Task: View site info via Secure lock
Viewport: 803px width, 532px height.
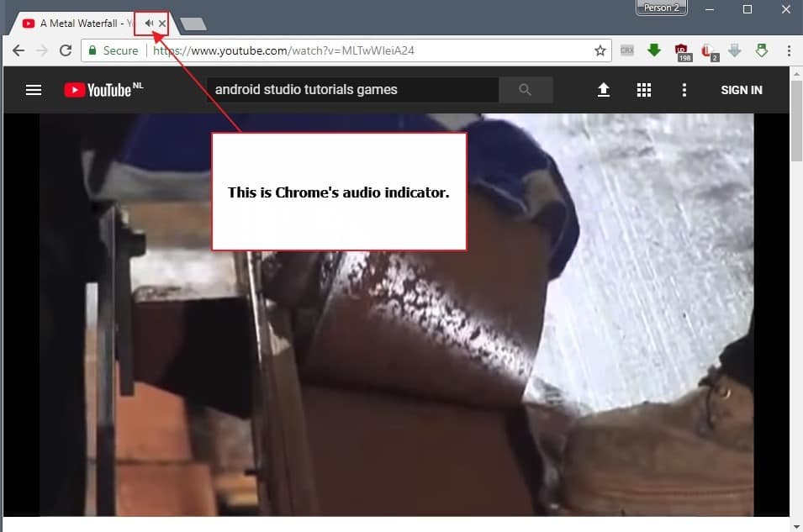Action: [x=114, y=50]
